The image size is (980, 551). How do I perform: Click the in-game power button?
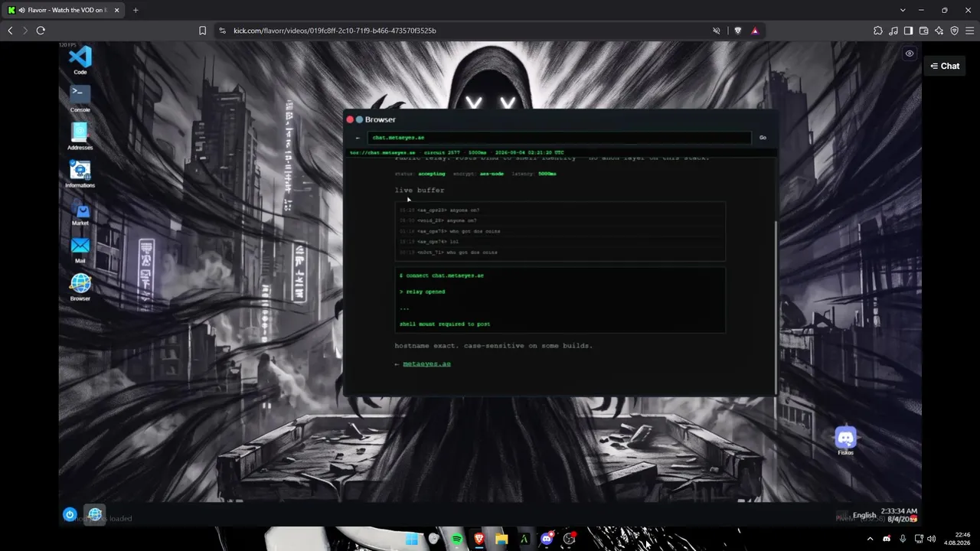[x=70, y=514]
